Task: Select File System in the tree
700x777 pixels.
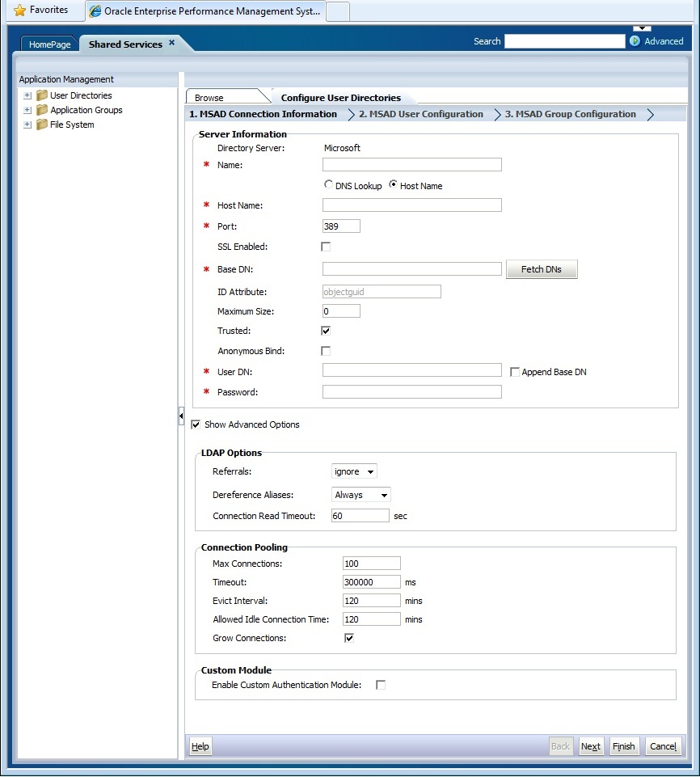Action: [72, 125]
